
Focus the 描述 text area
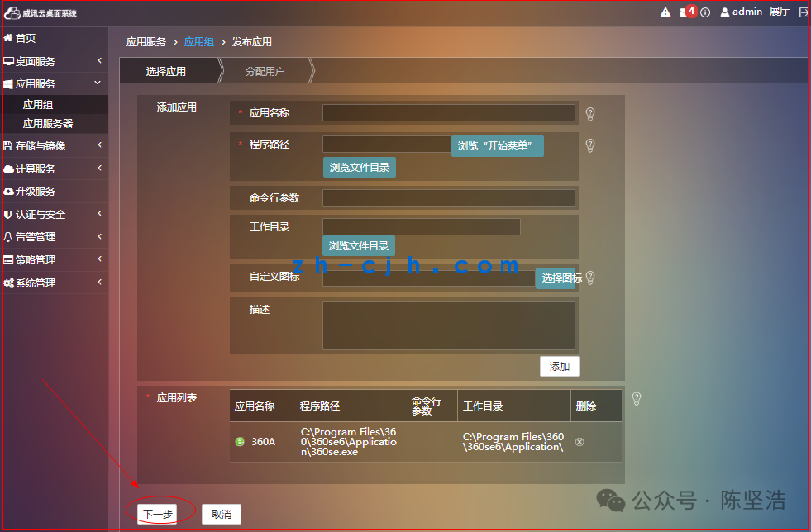click(x=449, y=325)
